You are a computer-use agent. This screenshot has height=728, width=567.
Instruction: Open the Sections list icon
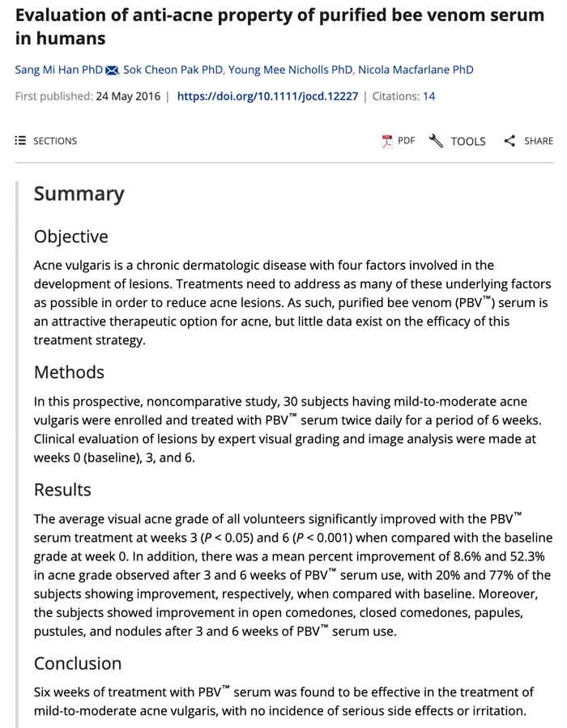click(20, 140)
